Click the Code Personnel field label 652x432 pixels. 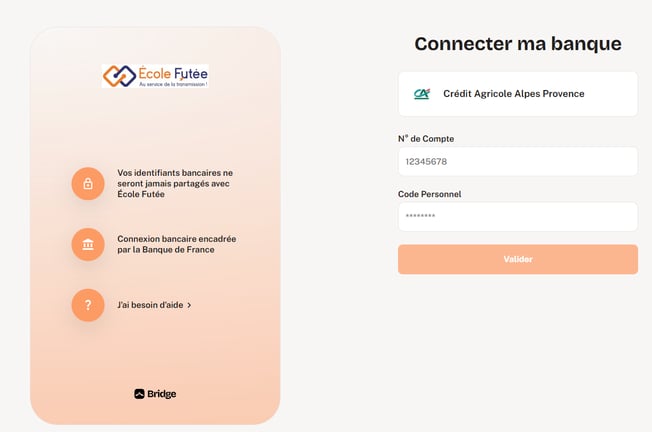coord(430,194)
